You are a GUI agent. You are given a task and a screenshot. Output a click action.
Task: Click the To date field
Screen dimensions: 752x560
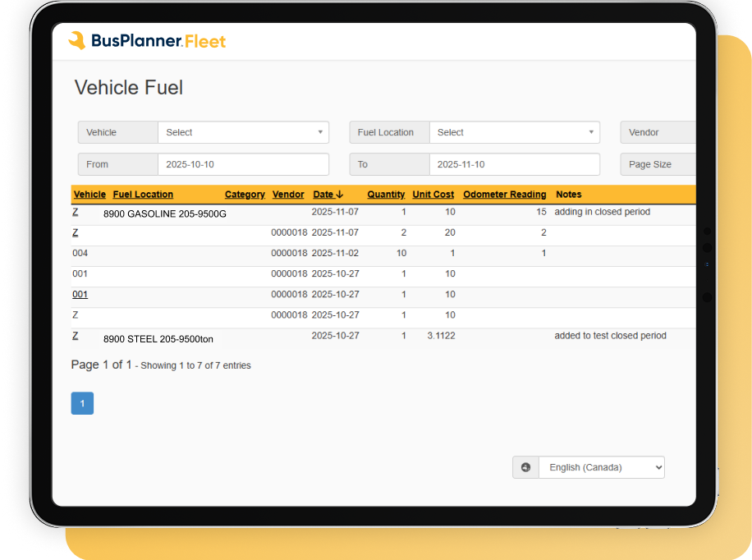point(514,164)
